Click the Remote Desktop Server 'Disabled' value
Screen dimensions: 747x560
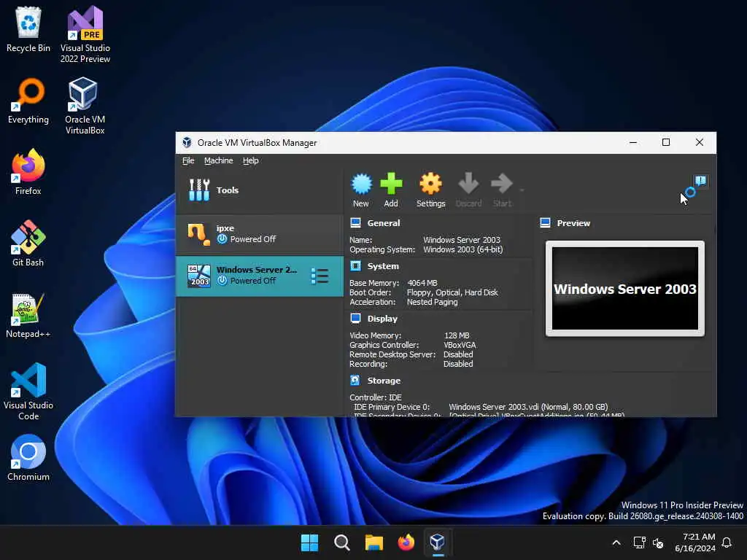458,354
